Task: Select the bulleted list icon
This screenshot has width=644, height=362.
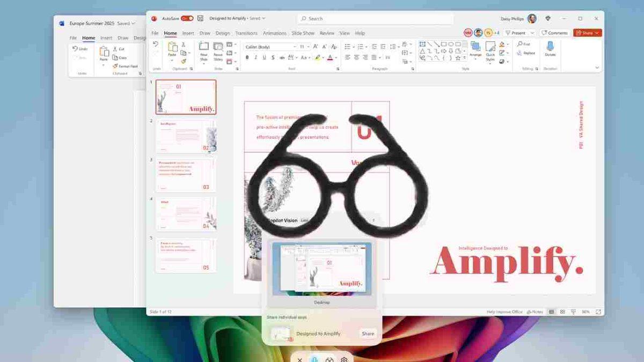Action: point(347,46)
